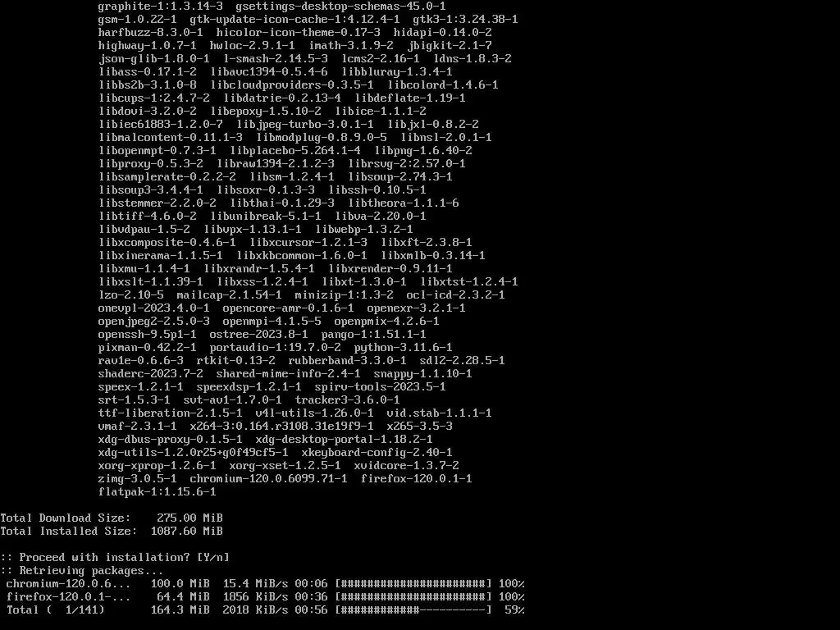
Task: Click the Total download progress bar
Action: point(413,609)
